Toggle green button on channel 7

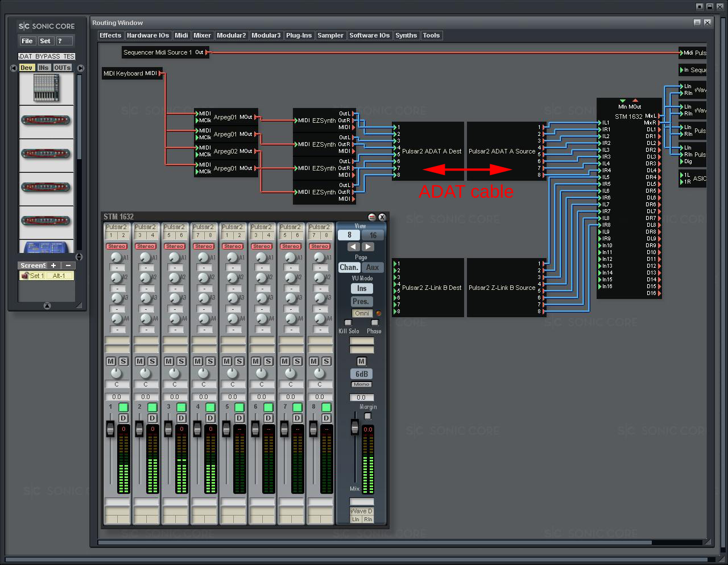(297, 407)
